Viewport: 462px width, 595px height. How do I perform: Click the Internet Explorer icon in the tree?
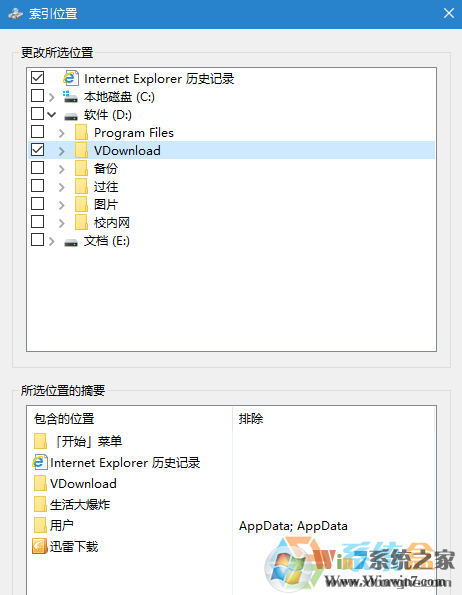tap(71, 78)
